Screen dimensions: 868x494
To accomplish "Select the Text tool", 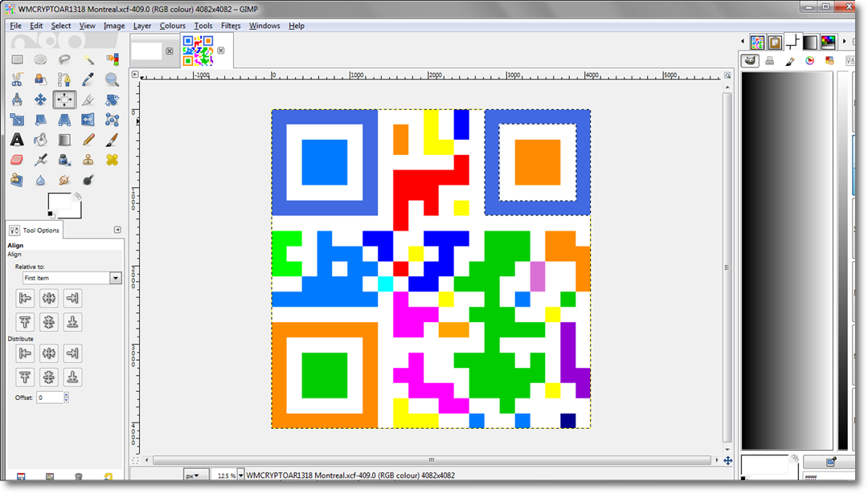I will coord(17,140).
